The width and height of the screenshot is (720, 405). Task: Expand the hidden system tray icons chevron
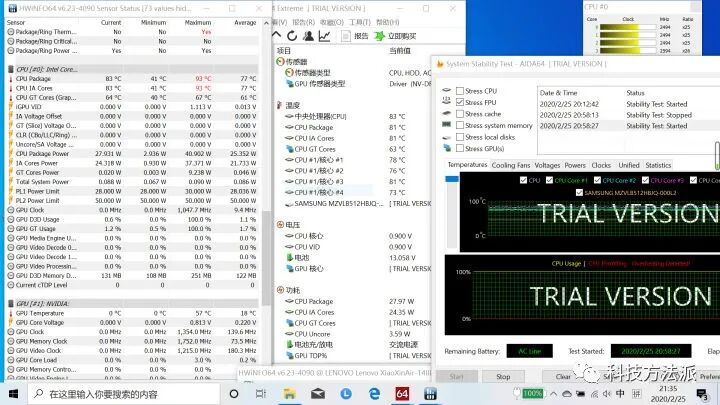coord(553,394)
